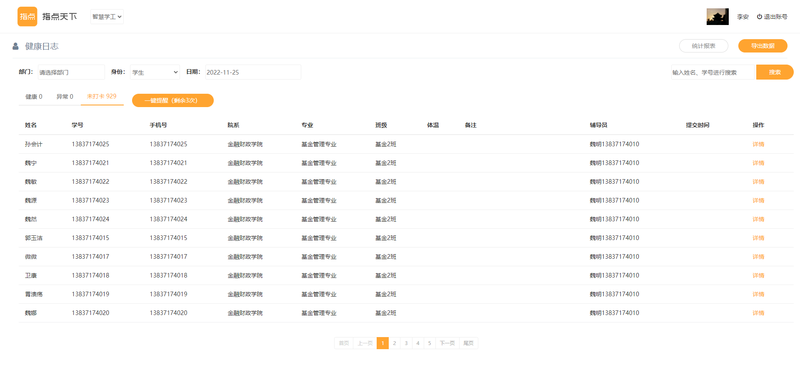Click the 辅导员 column header
This screenshot has height=390, width=800.
[x=598, y=125]
